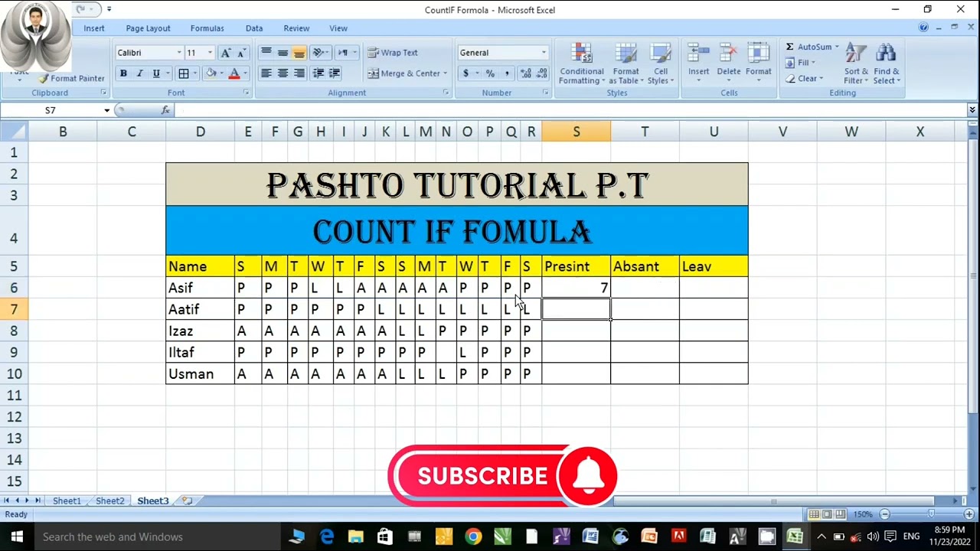Select column S header

tap(577, 132)
